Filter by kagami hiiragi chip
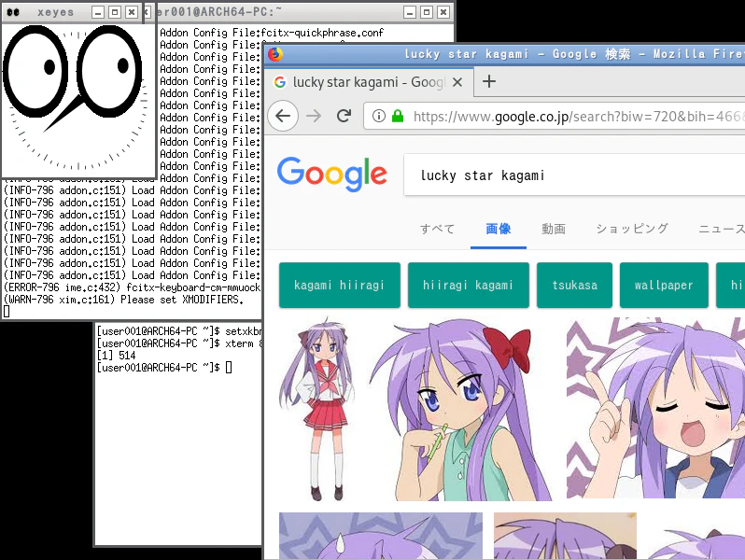The image size is (745, 560). point(339,285)
